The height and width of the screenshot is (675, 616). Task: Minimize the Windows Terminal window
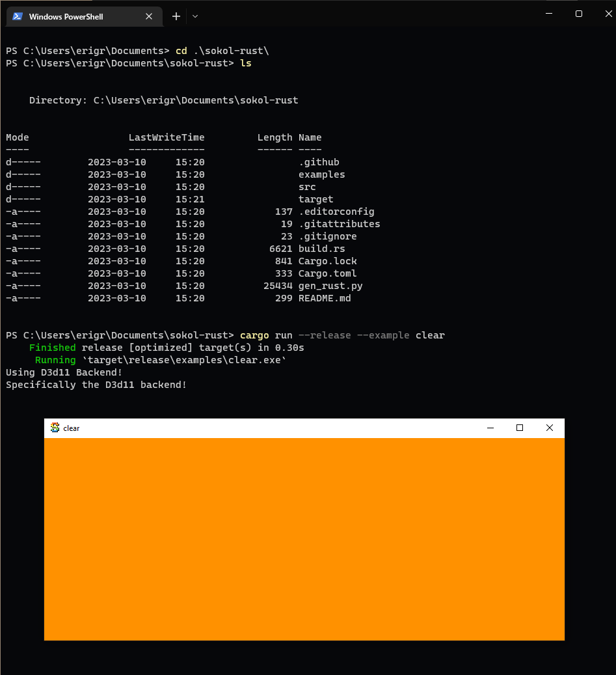[548, 13]
